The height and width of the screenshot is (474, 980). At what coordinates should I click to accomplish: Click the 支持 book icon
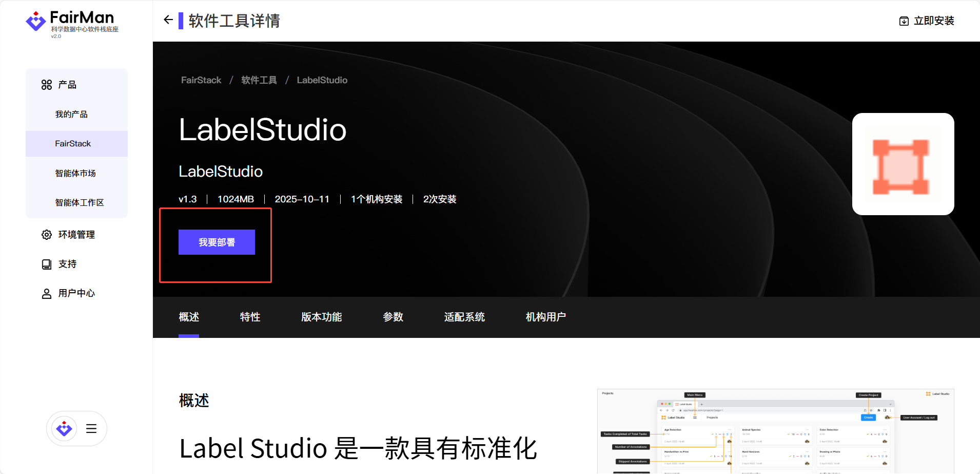47,264
